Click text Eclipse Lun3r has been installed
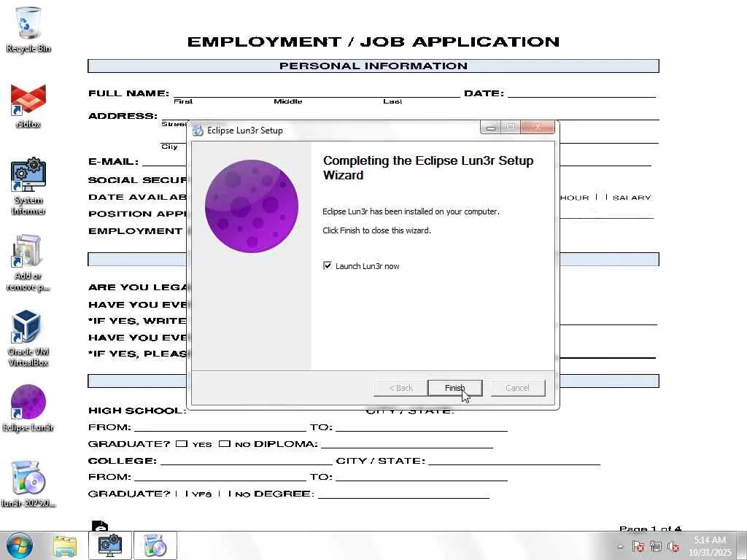Screen dimensions: 747x560 (x=411, y=211)
